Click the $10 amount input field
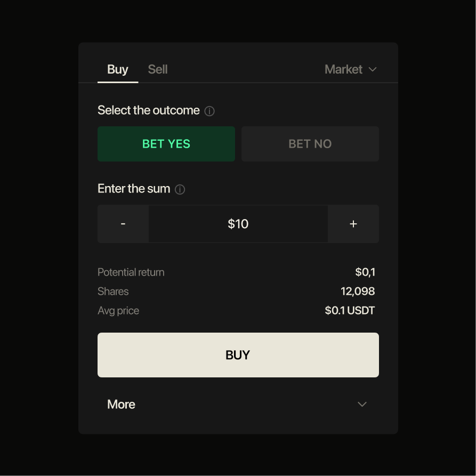Screen dimensions: 476x476 (x=238, y=224)
